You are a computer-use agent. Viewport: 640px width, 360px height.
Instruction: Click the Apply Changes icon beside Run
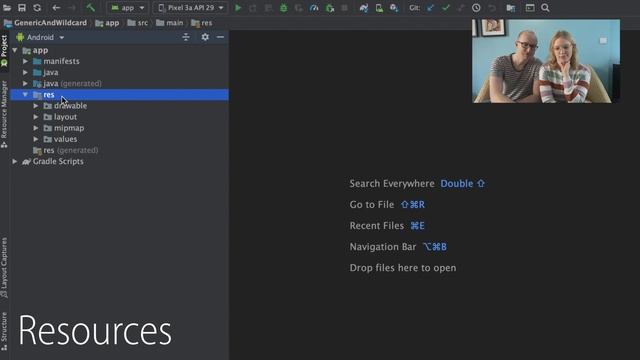point(253,8)
